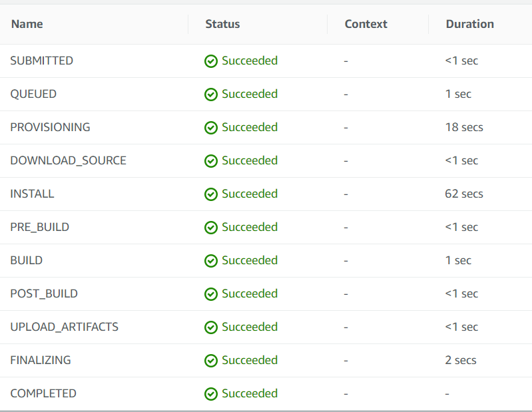The width and height of the screenshot is (532, 412).
Task: Select the 62 secs duration value
Action: (464, 194)
